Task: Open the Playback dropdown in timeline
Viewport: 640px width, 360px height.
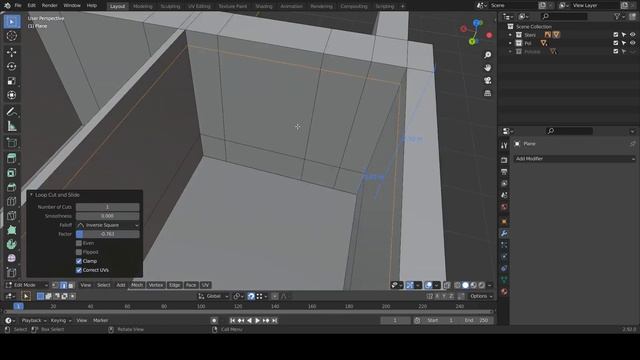Action: pos(33,320)
